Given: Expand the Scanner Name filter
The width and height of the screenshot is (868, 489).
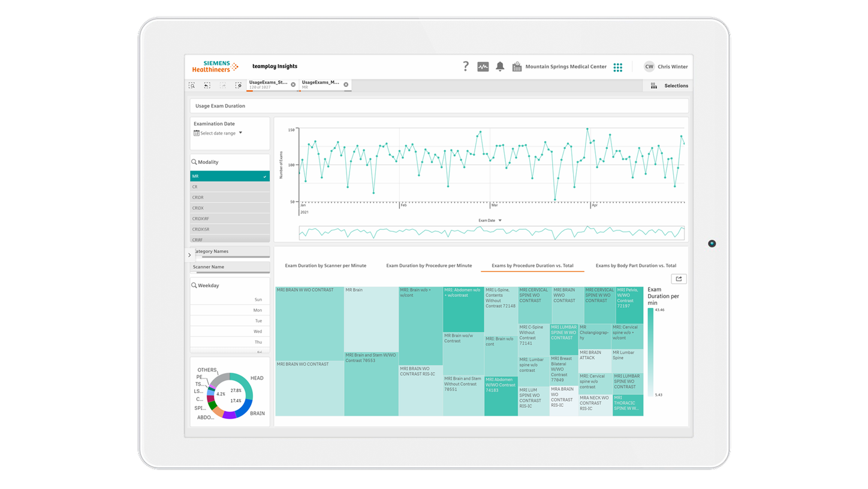Looking at the screenshot, I should (230, 267).
